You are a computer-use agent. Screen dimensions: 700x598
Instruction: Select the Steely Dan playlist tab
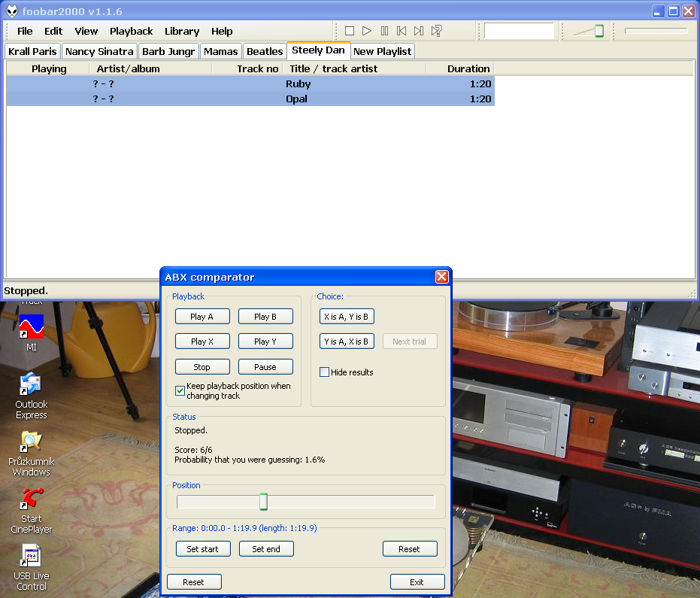318,50
